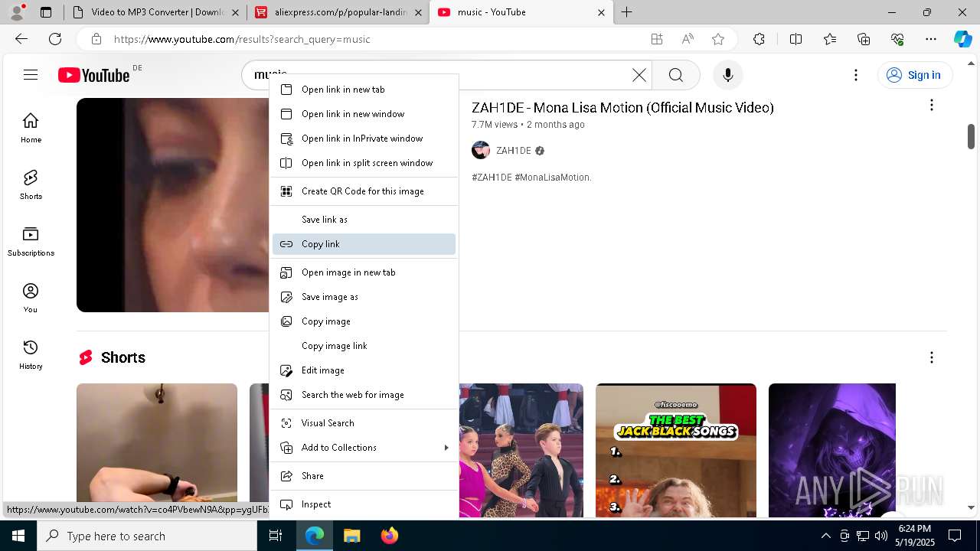Open more options for Shorts shelf
This screenshot has height=551, width=980.
(931, 357)
